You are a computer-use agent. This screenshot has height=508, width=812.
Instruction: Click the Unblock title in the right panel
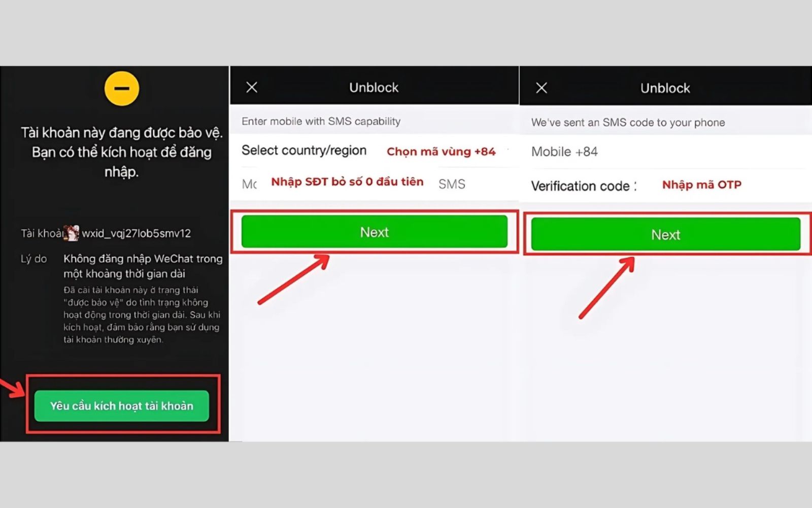point(665,88)
